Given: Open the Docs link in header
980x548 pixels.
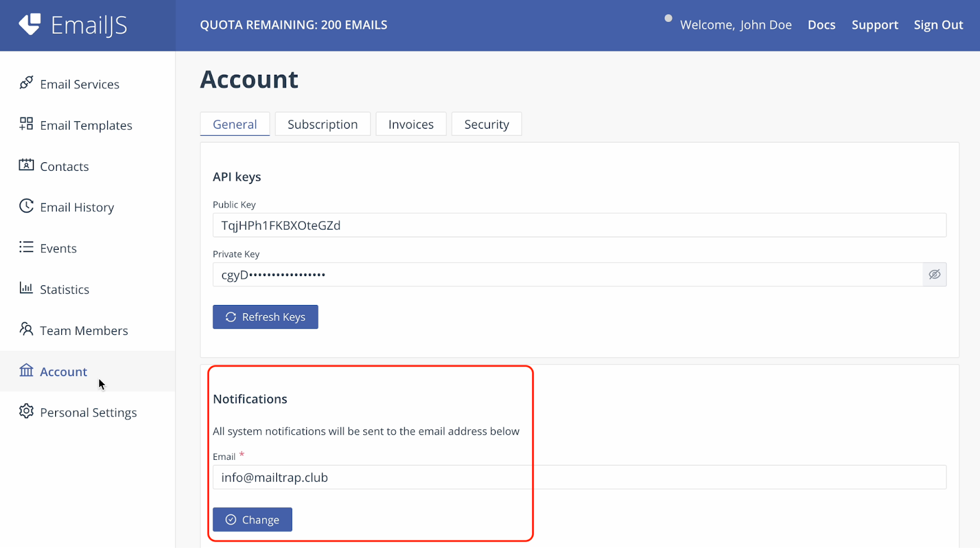Looking at the screenshot, I should [821, 25].
